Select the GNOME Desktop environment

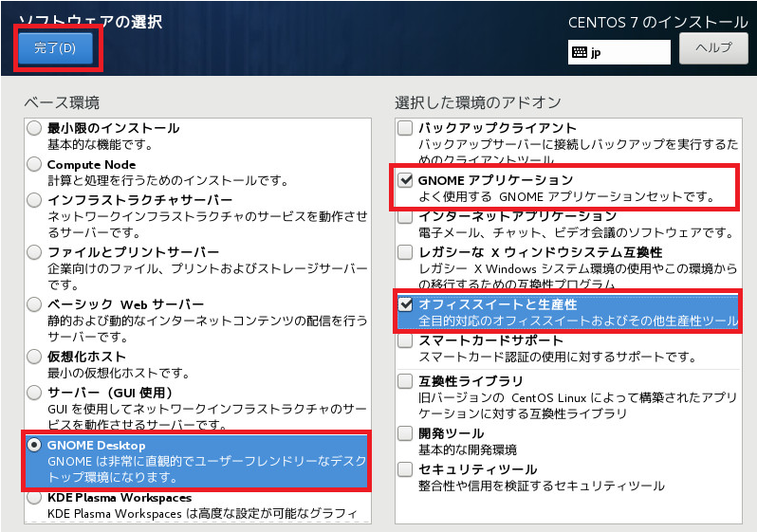(x=35, y=445)
